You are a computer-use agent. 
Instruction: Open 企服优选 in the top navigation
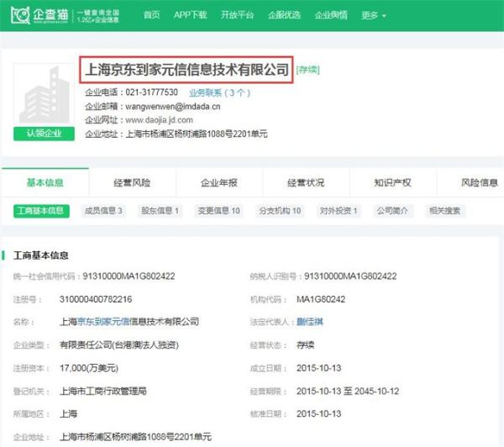pyautogui.click(x=284, y=15)
